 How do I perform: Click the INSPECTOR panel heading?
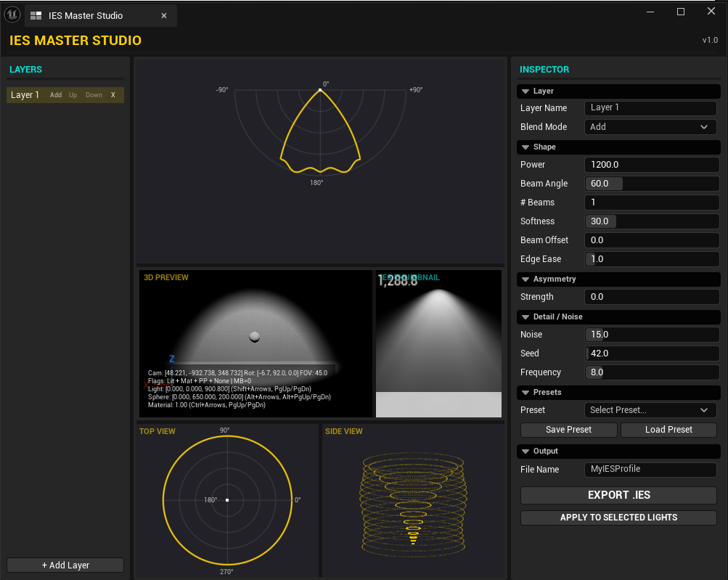[544, 70]
